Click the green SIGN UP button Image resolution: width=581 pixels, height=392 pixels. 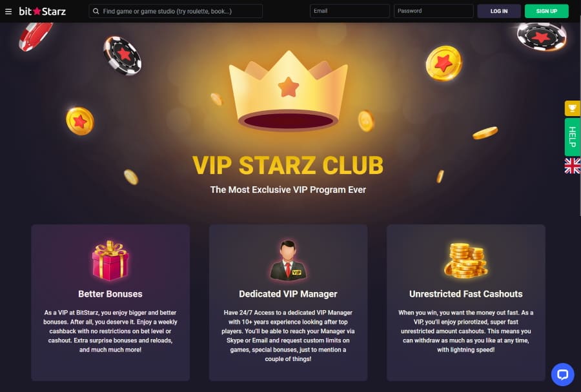547,11
